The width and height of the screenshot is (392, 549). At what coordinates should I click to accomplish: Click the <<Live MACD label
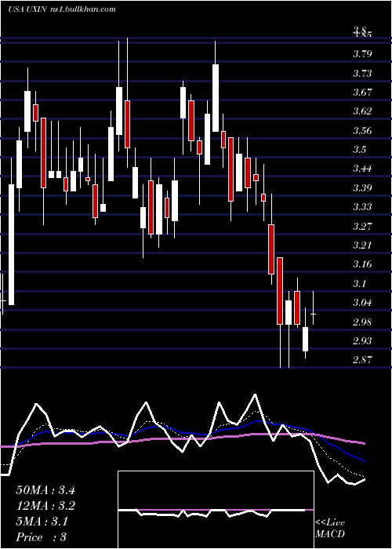coord(330,529)
